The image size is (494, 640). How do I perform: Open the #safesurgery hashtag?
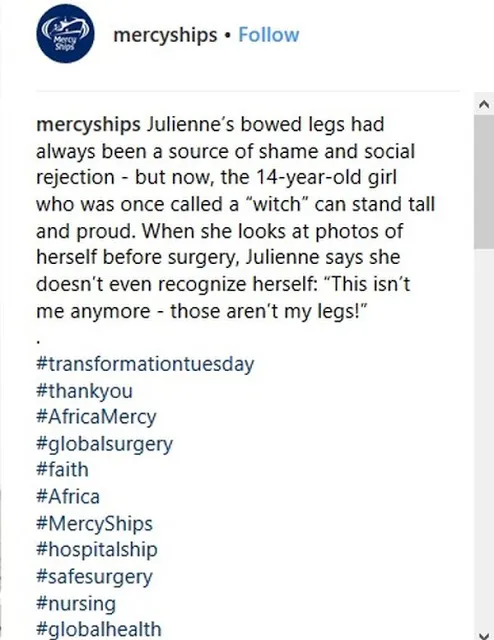coord(94,577)
